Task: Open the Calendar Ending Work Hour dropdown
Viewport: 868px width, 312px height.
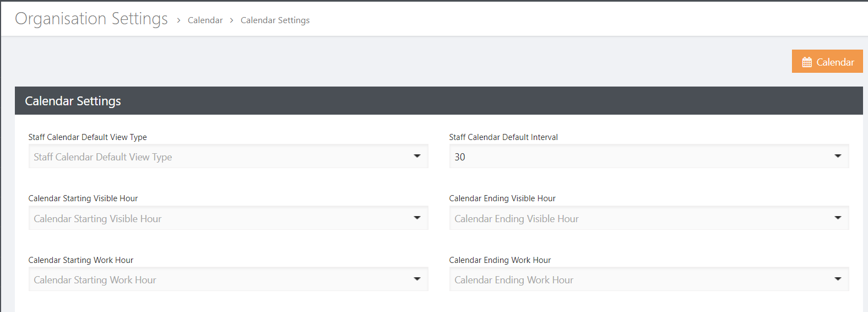Action: point(649,279)
